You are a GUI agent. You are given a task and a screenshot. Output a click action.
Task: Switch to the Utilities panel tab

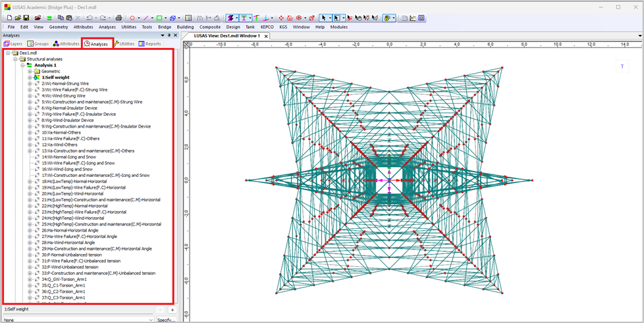coord(124,44)
